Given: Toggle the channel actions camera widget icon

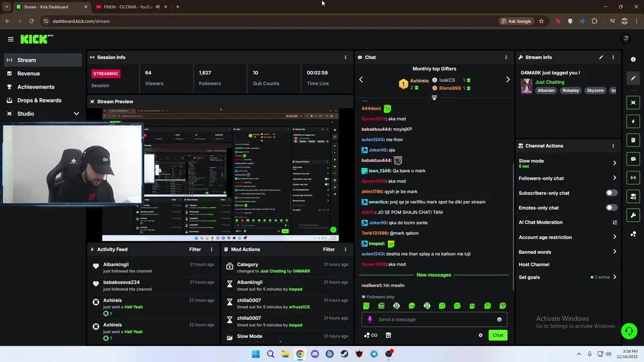Looking at the screenshot, I should 633,196.
